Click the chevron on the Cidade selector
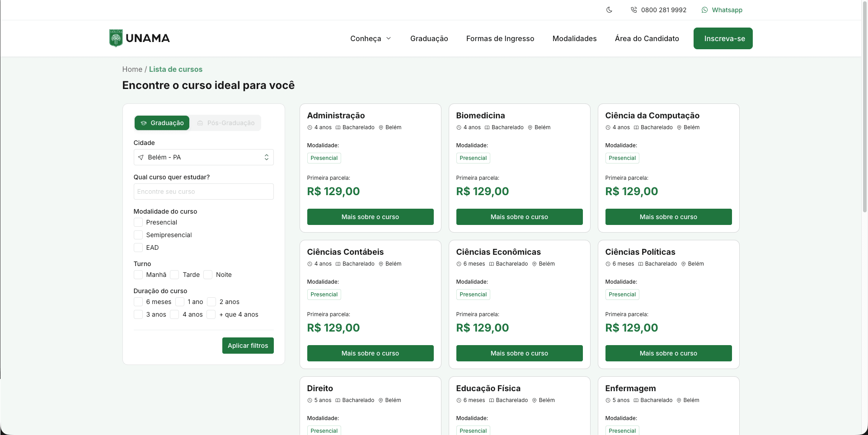Screen dimensions: 868x435 coord(266,157)
